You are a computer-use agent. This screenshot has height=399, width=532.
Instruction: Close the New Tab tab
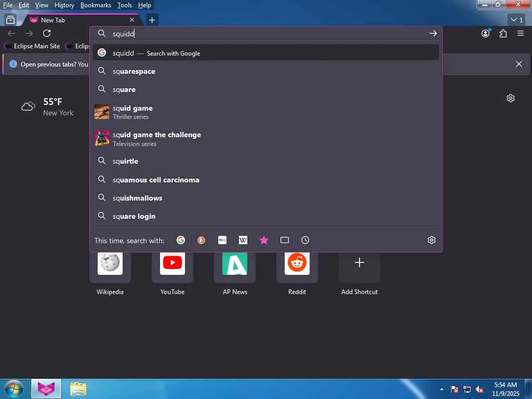point(132,20)
